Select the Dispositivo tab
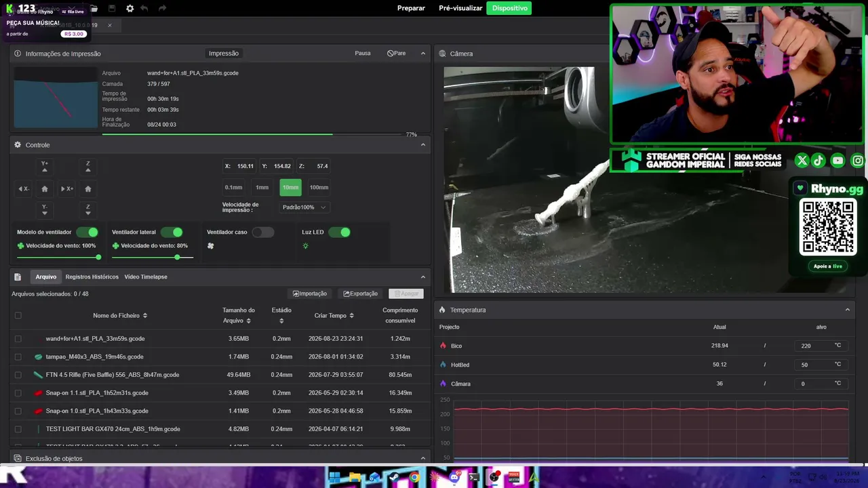Viewport: 868px width, 488px height. pos(509,8)
